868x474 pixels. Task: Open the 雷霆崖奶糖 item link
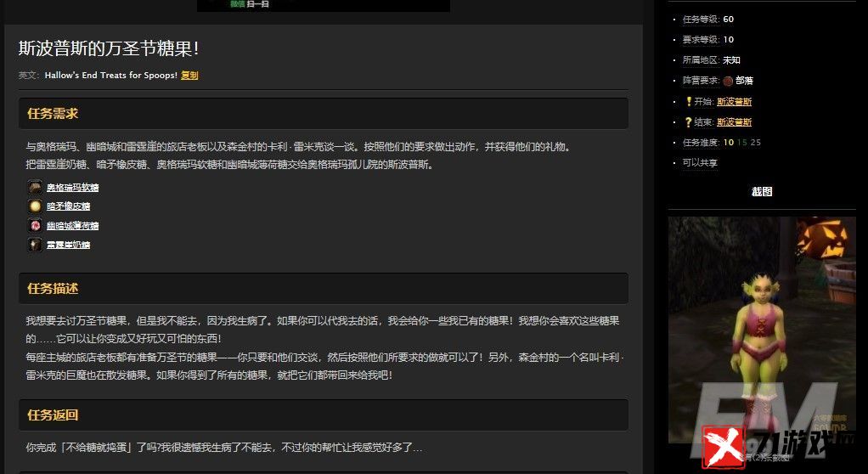tap(68, 245)
